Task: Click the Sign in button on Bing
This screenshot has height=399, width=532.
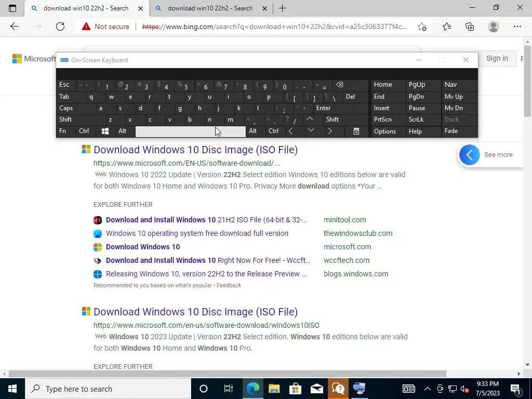Action: point(497,58)
